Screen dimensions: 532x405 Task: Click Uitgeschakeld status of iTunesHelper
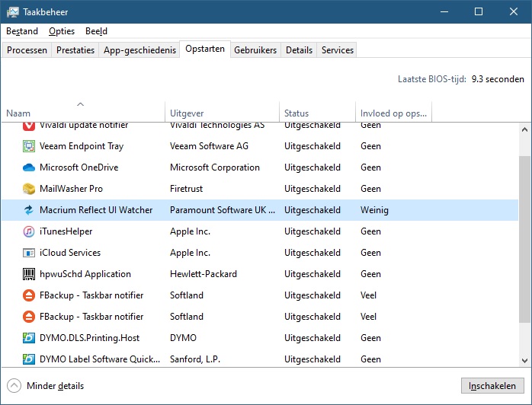(312, 231)
